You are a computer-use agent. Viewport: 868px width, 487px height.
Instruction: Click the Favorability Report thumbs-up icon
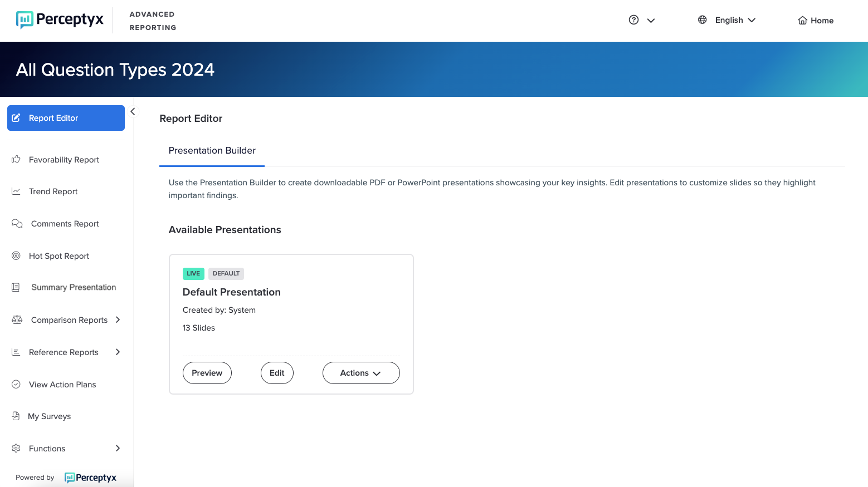point(16,159)
